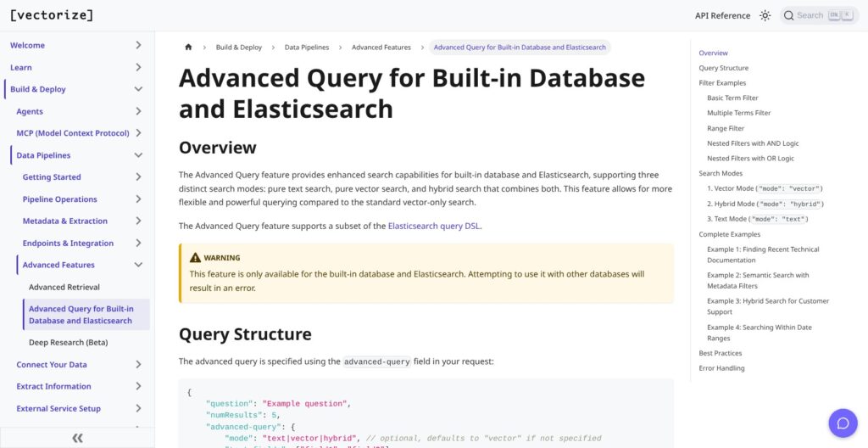Jump to 3. Text Mode entry
The height and width of the screenshot is (448, 868).
[758, 219]
